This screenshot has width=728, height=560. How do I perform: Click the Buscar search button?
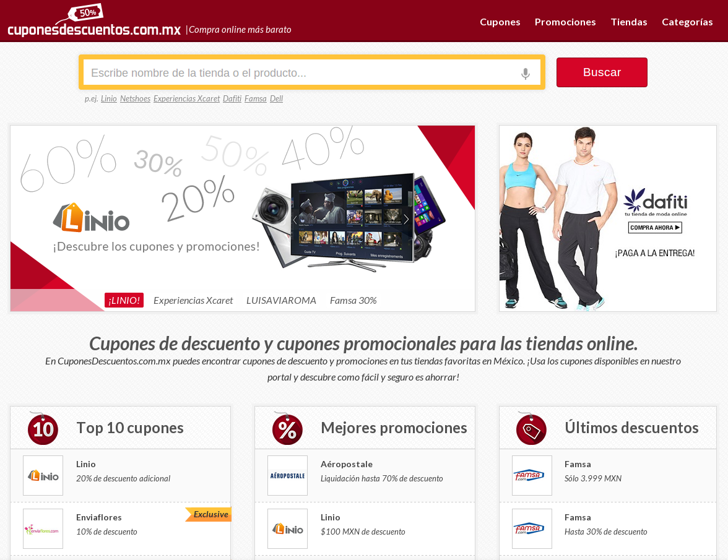point(602,72)
